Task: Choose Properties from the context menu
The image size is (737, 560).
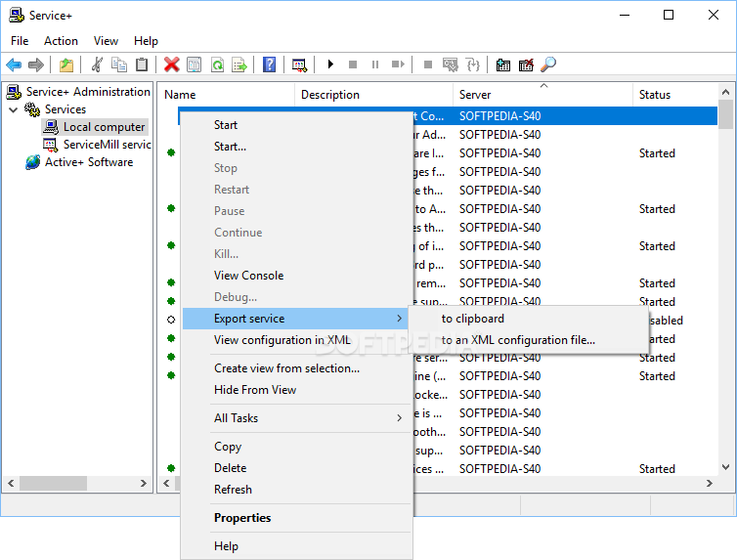Action: (296, 518)
